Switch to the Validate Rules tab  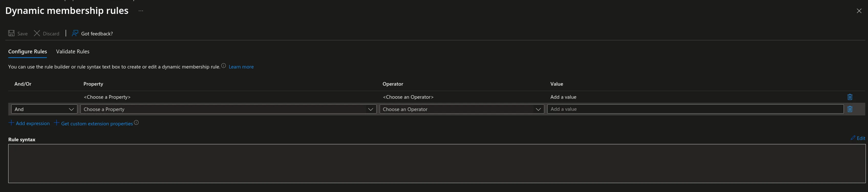point(72,51)
